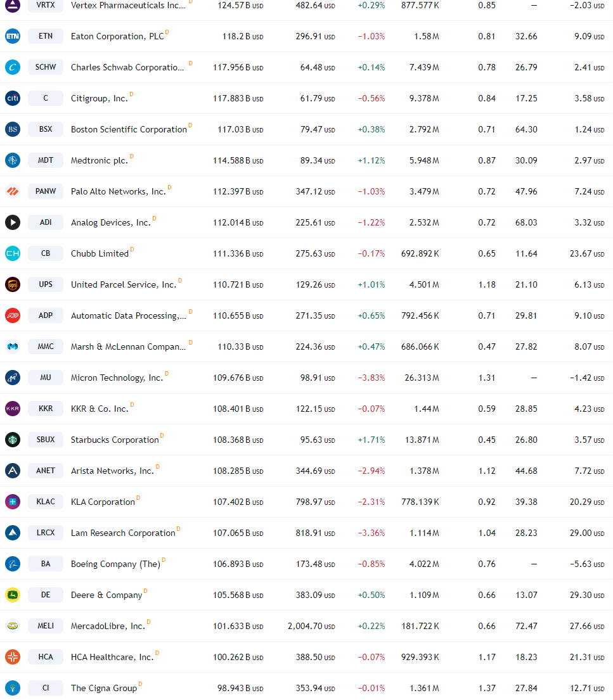Click the Cigna Group logo icon
This screenshot has height=700, width=613.
tap(13, 688)
